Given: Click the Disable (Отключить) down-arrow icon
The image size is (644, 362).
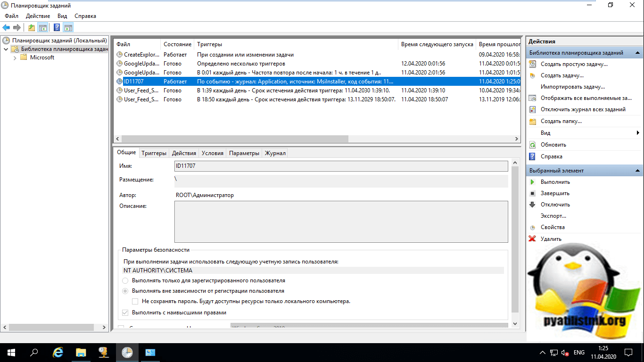Looking at the screenshot, I should 532,205.
